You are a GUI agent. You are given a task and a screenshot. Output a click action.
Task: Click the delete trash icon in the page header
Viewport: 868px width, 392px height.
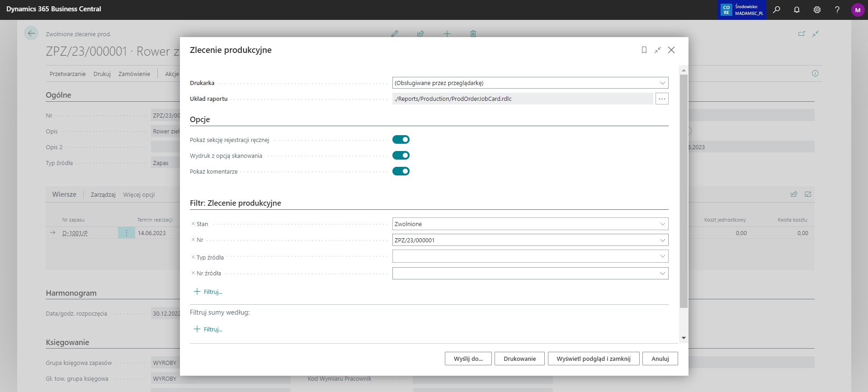click(473, 33)
